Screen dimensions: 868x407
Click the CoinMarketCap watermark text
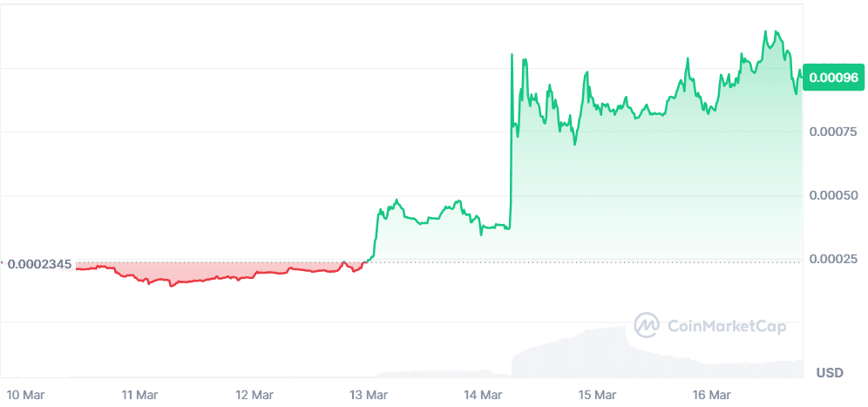pos(726,327)
